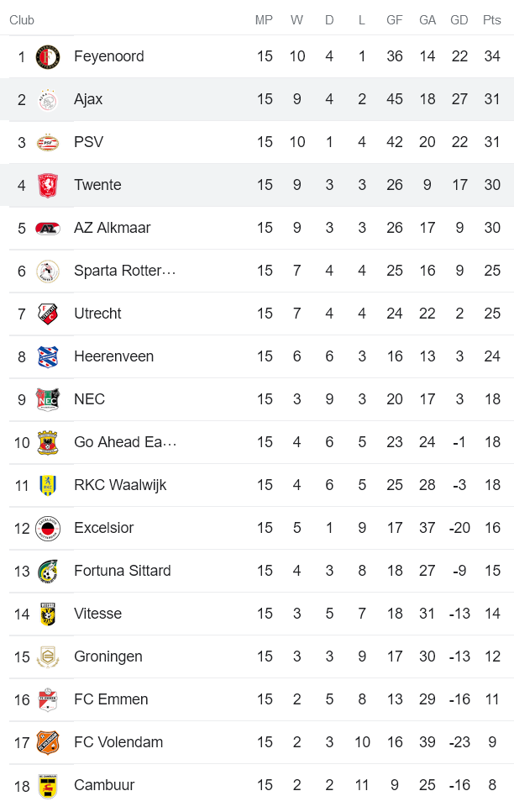
Task: Click the Pts column header
Action: [492, 20]
